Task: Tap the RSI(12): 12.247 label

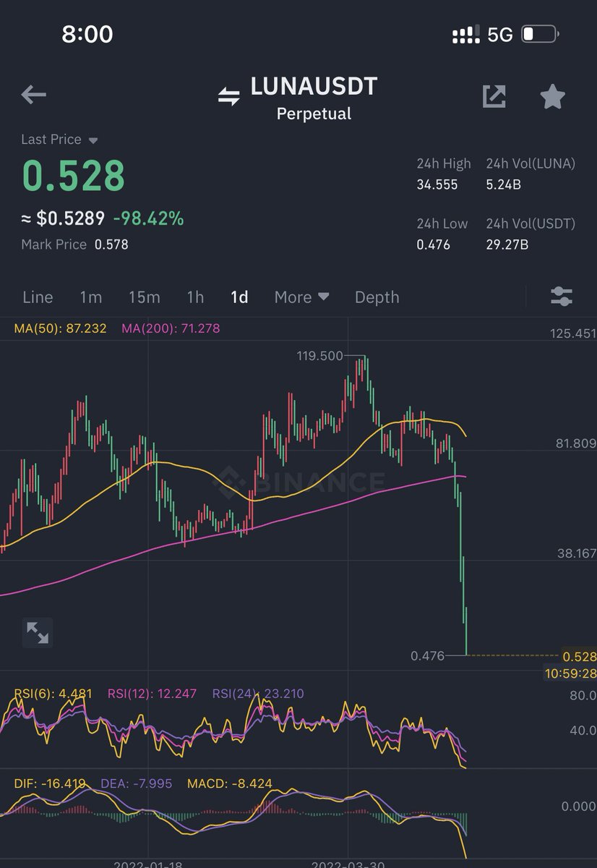Action: (152, 694)
